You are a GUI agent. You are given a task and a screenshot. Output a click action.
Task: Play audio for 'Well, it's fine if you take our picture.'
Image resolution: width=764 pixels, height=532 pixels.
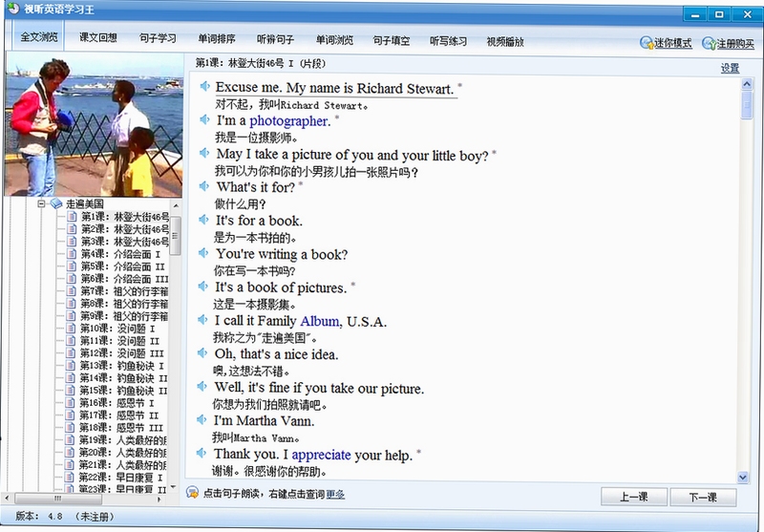point(202,386)
